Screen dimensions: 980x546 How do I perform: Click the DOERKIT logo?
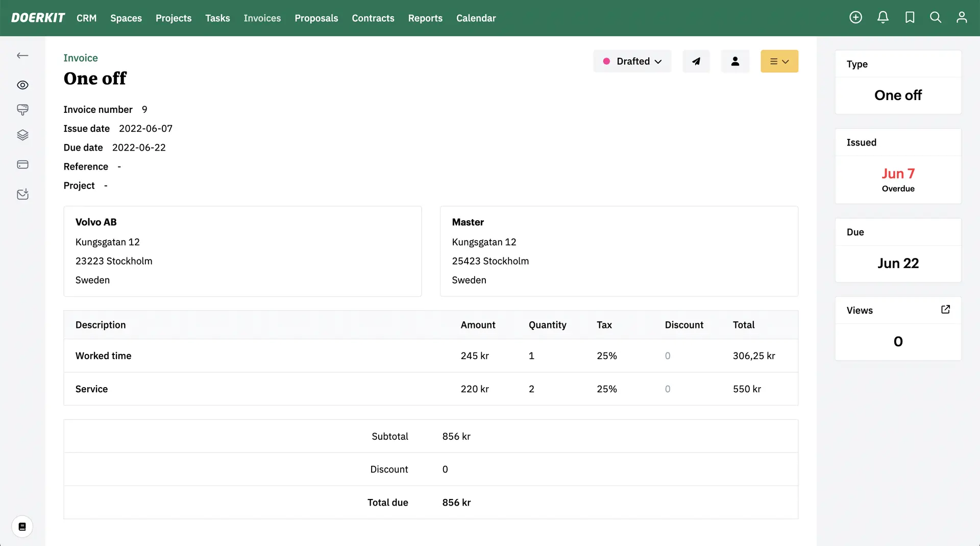click(38, 18)
